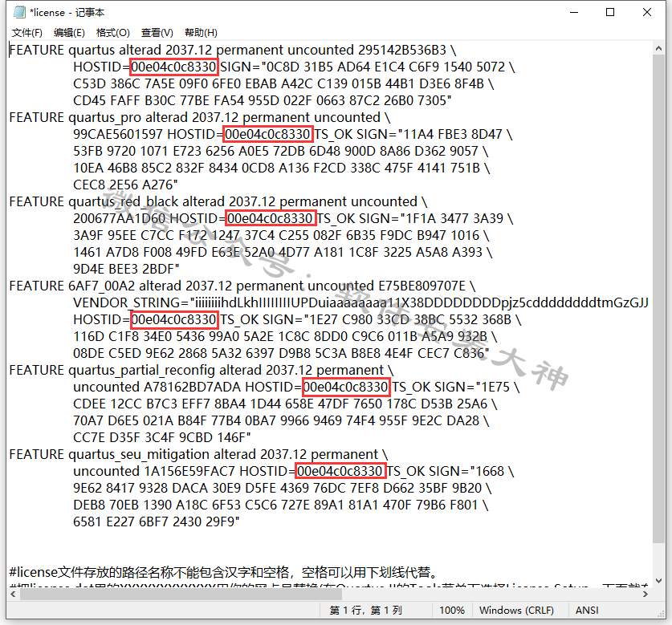Image resolution: width=672 pixels, height=625 pixels.
Task: Click the vertical scrollbar thumb
Action: click(x=658, y=298)
